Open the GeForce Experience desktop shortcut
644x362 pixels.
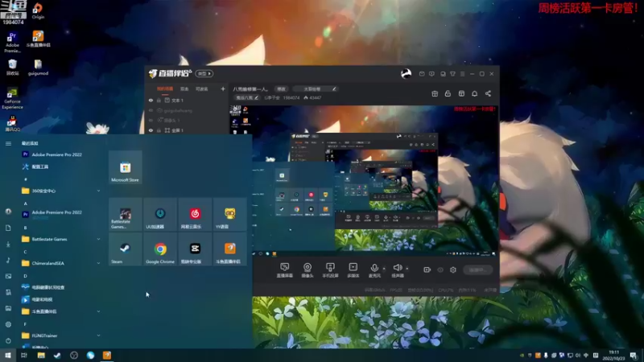coord(12,98)
